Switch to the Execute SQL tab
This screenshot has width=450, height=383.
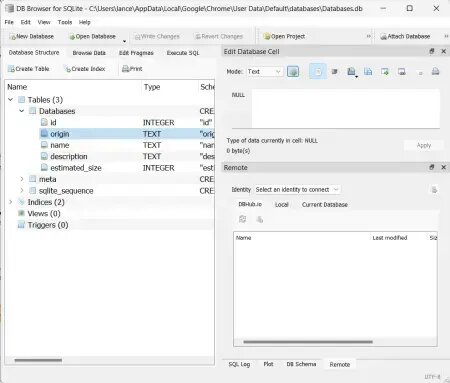[x=183, y=53]
